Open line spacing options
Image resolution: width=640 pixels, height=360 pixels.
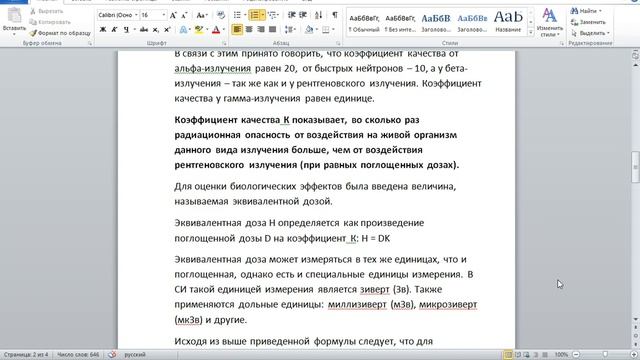coord(290,29)
